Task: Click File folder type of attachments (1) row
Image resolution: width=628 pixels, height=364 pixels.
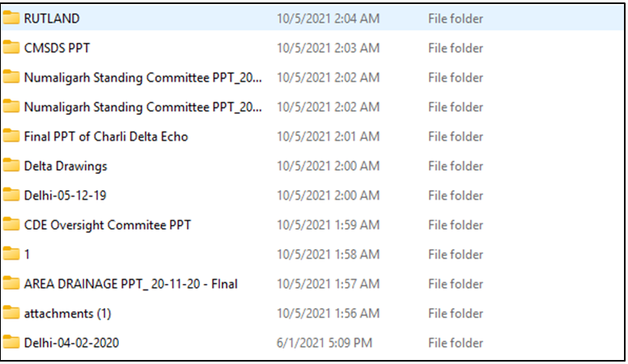Action: coord(456,313)
